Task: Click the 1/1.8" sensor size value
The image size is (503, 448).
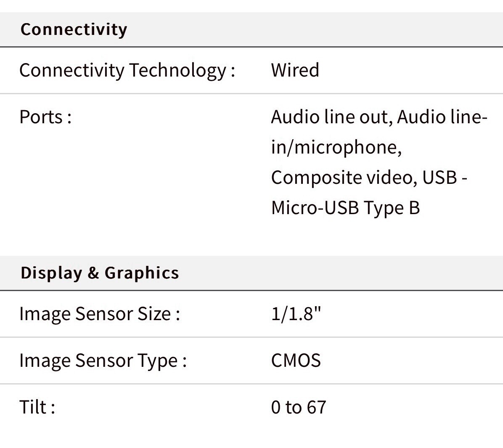Action: tap(296, 313)
